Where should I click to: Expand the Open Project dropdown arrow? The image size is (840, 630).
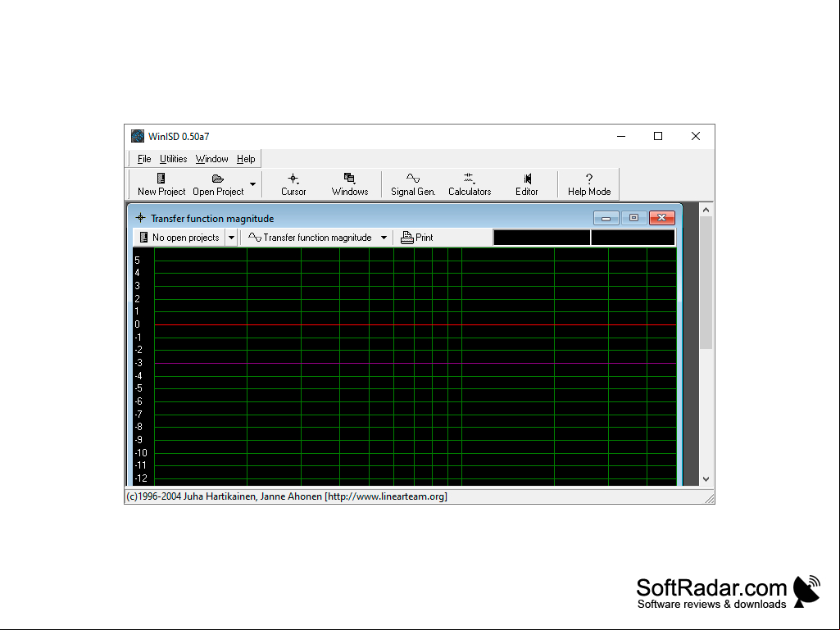point(253,184)
